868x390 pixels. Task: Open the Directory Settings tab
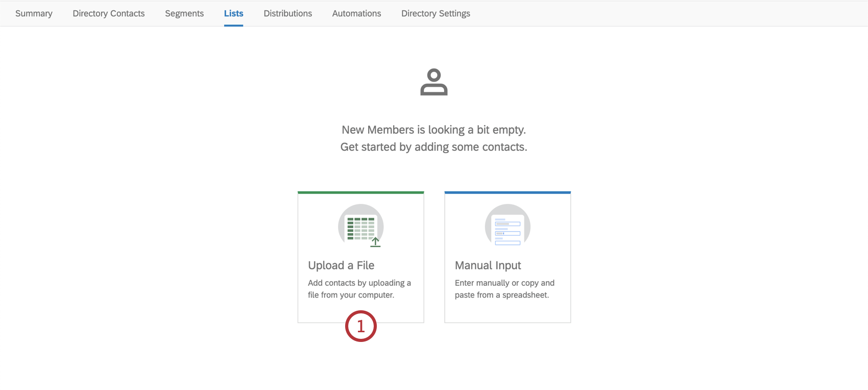(436, 13)
